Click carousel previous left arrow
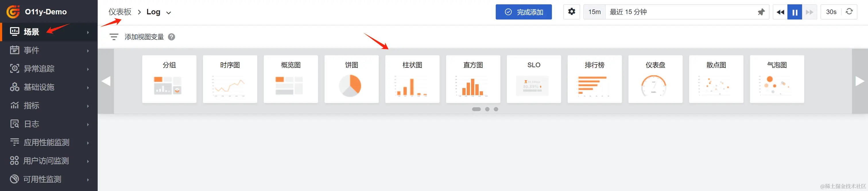This screenshot has height=191, width=868. click(106, 81)
